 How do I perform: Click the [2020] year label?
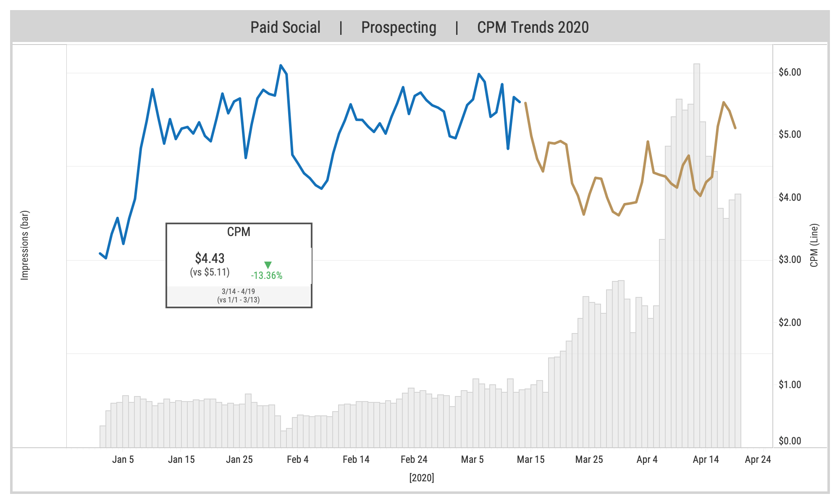click(x=422, y=478)
